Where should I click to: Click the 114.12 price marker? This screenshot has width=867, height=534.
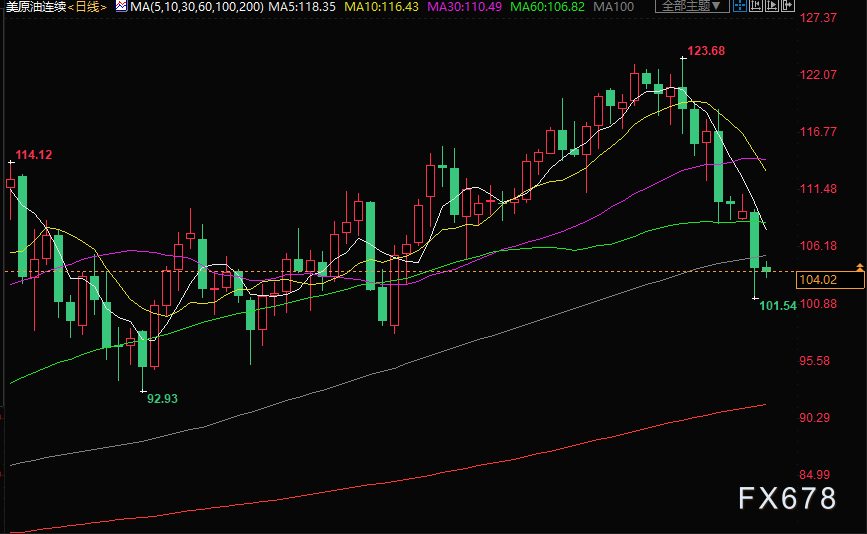34,155
